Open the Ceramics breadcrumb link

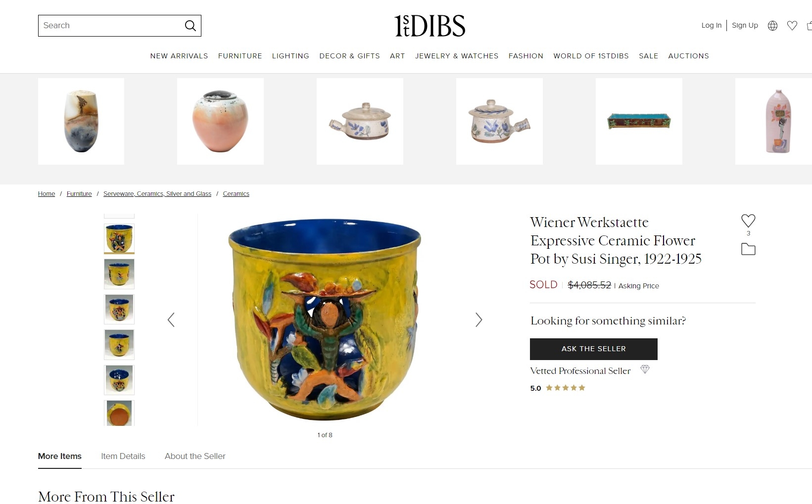(236, 194)
